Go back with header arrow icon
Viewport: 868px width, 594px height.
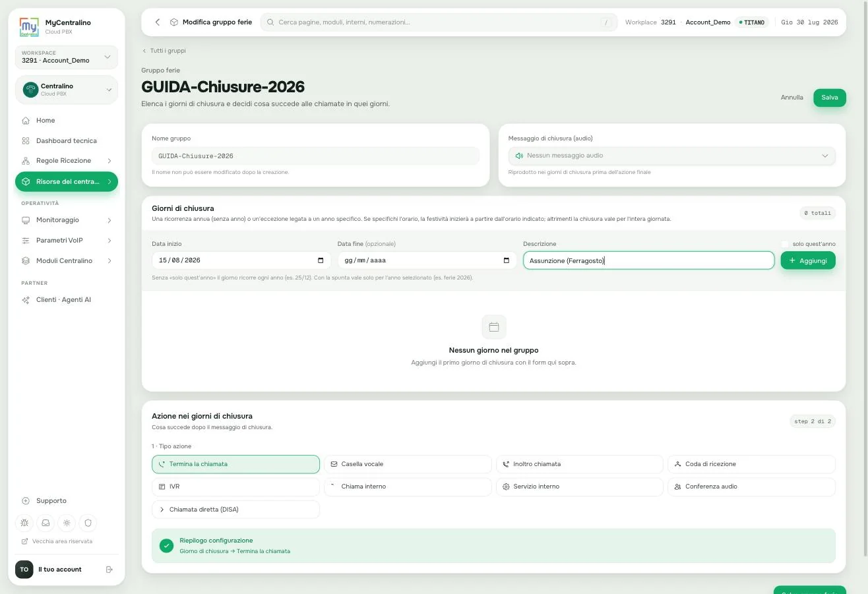(x=158, y=22)
